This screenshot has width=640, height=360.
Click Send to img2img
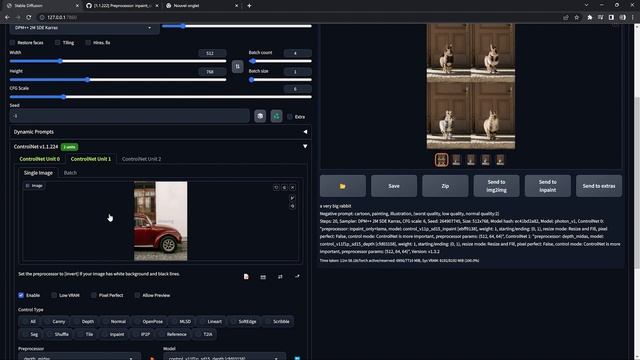(x=496, y=186)
